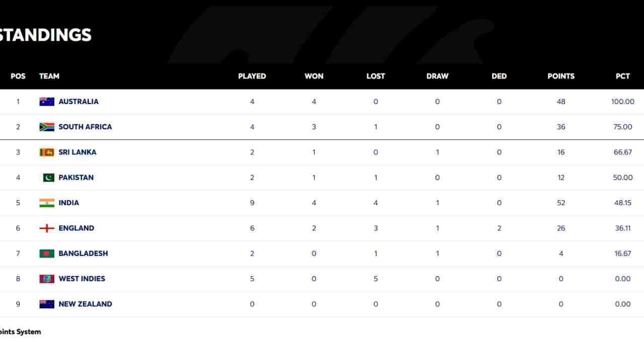644x342 pixels.
Task: Click the PCT column header
Action: [x=623, y=76]
